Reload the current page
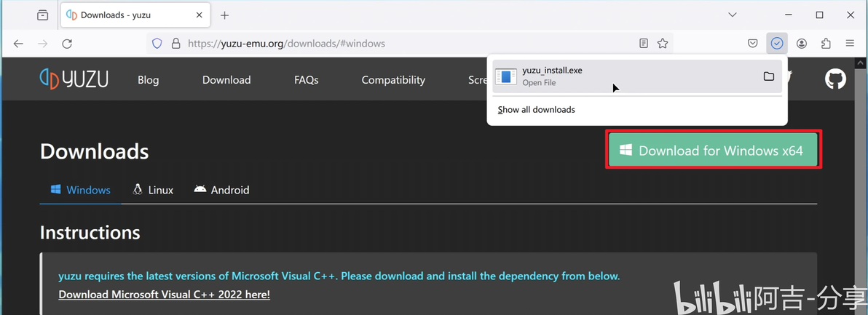This screenshot has width=868, height=315. tap(67, 44)
